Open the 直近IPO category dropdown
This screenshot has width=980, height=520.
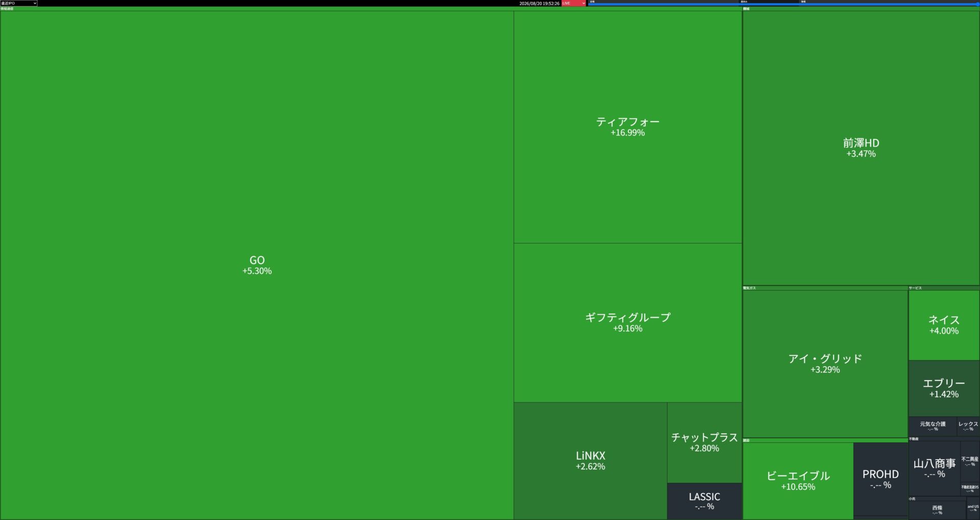coord(19,3)
